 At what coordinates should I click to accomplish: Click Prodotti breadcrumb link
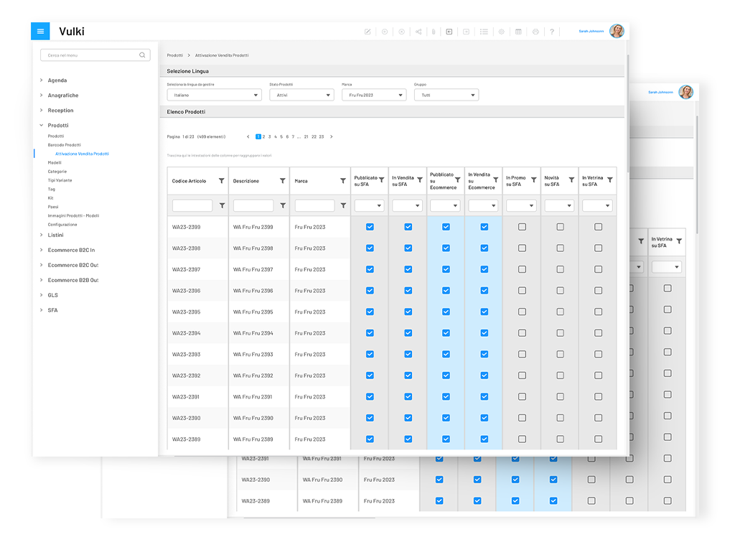(x=174, y=55)
